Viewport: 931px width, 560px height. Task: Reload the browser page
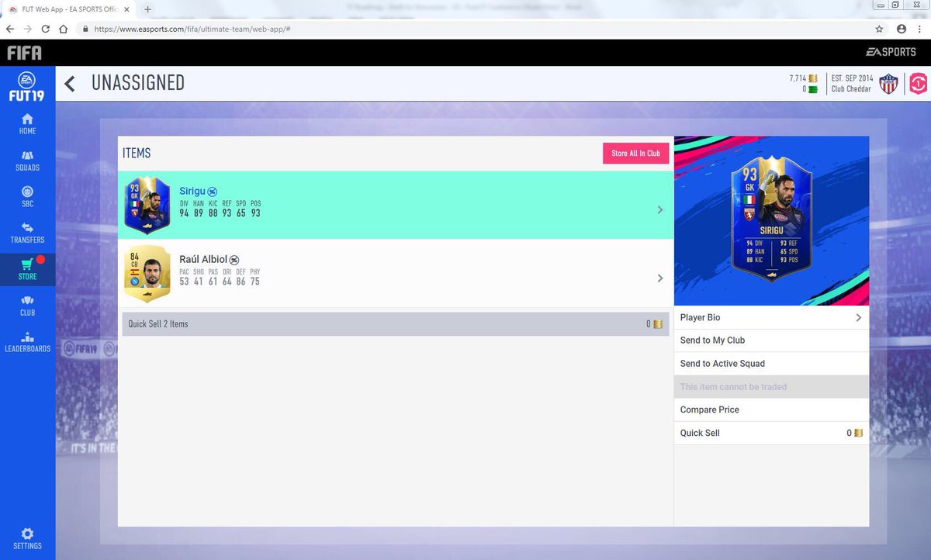tap(46, 29)
